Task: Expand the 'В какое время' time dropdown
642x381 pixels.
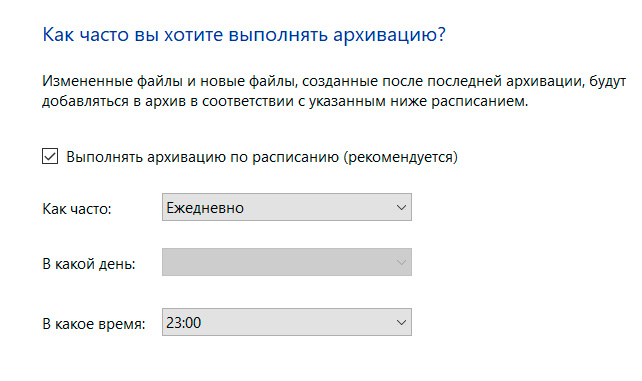Action: coord(287,322)
